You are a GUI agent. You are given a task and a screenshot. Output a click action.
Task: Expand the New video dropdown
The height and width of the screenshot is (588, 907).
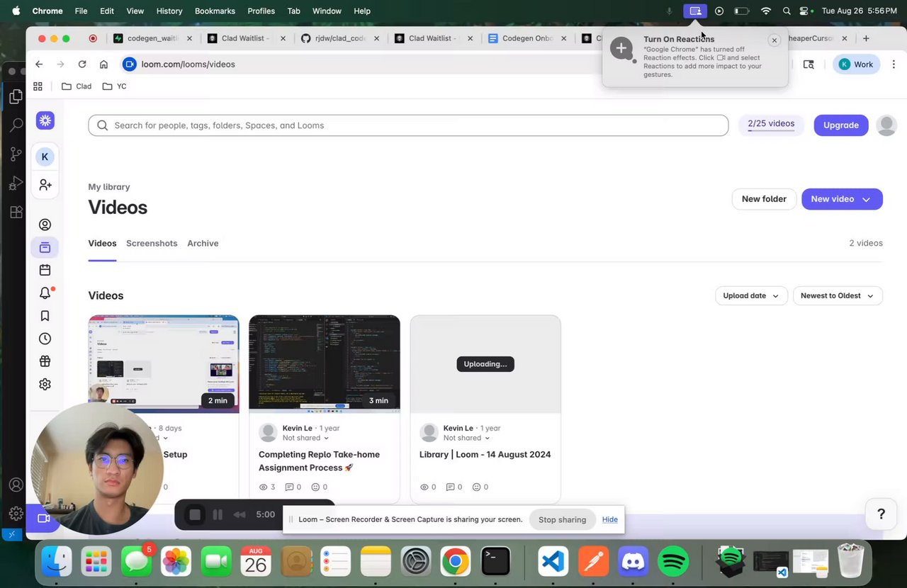click(x=866, y=199)
